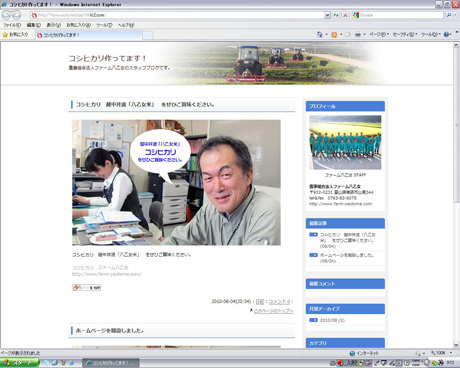
Task: Click the vertical scrollbar thumb
Action: point(456,125)
